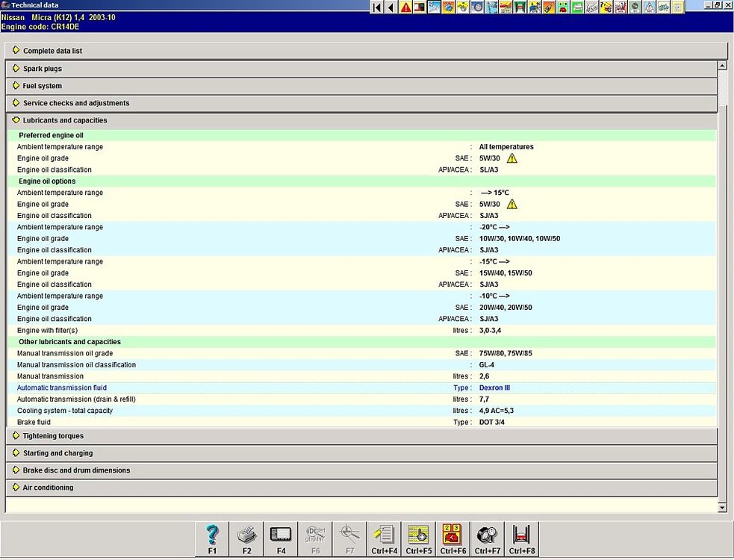Click the Ctrl+F7 tyre and magnifier button

488,539
